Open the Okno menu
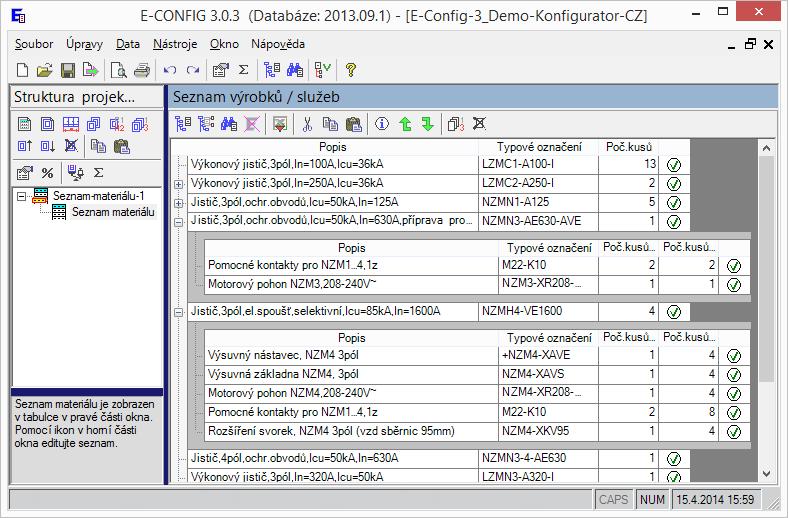788x518 pixels. tap(224, 44)
